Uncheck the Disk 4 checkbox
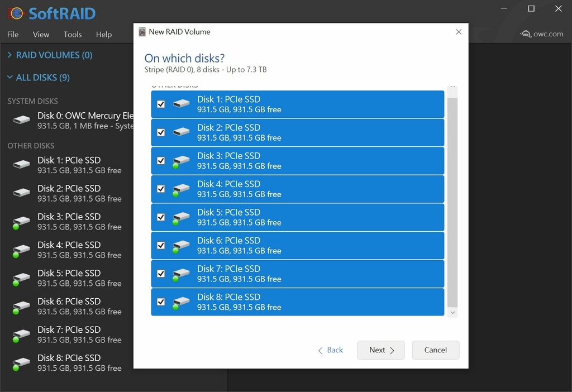This screenshot has height=392, width=572. pyautogui.click(x=161, y=189)
